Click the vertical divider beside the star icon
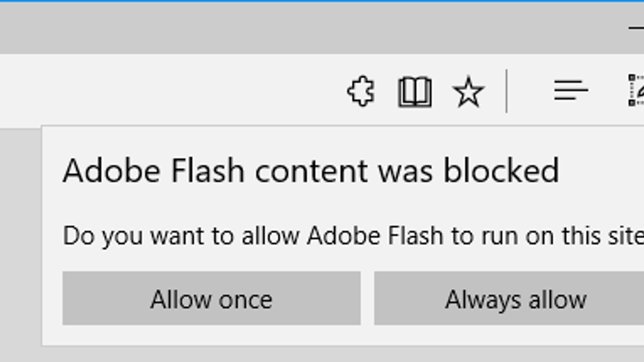This screenshot has height=362, width=644. [x=506, y=91]
